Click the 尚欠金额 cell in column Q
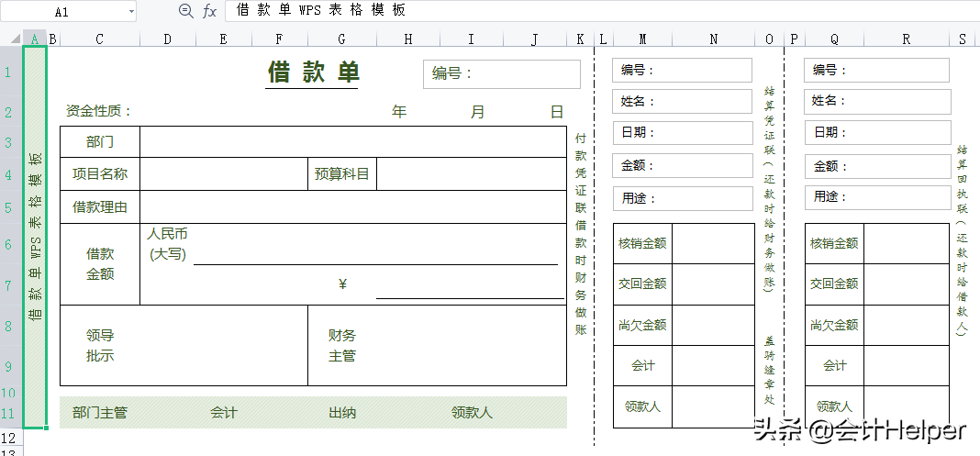The width and height of the screenshot is (980, 456). [x=834, y=325]
